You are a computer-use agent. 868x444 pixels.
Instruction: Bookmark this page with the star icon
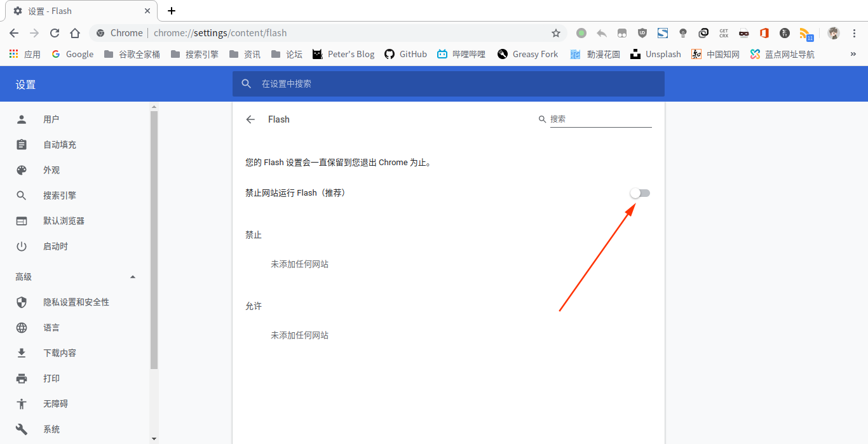tap(556, 33)
